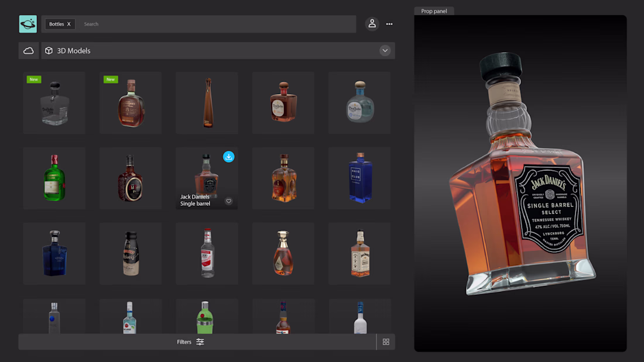Select the clear vodka bottle with red label
This screenshot has height=362, width=644.
tap(207, 254)
